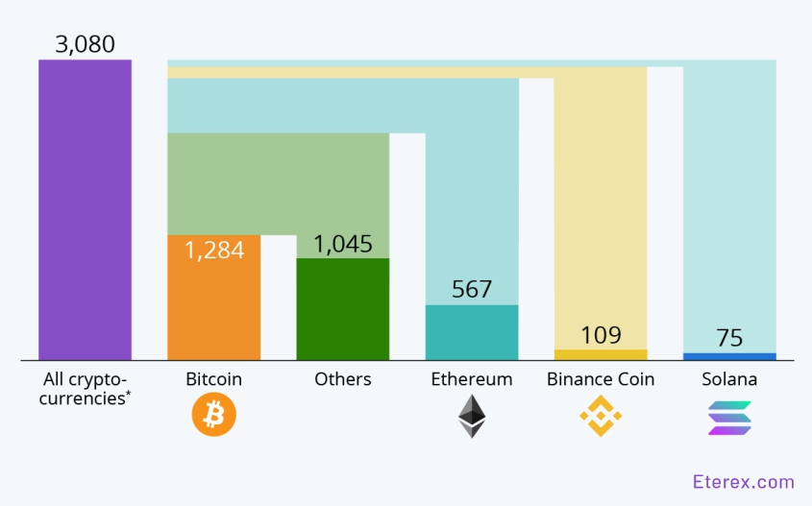Click the dark green Others bar
The height and width of the screenshot is (506, 812).
click(342, 309)
